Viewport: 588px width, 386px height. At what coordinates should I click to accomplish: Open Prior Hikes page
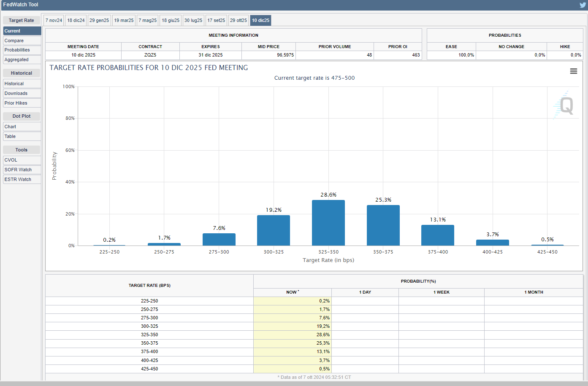click(22, 103)
